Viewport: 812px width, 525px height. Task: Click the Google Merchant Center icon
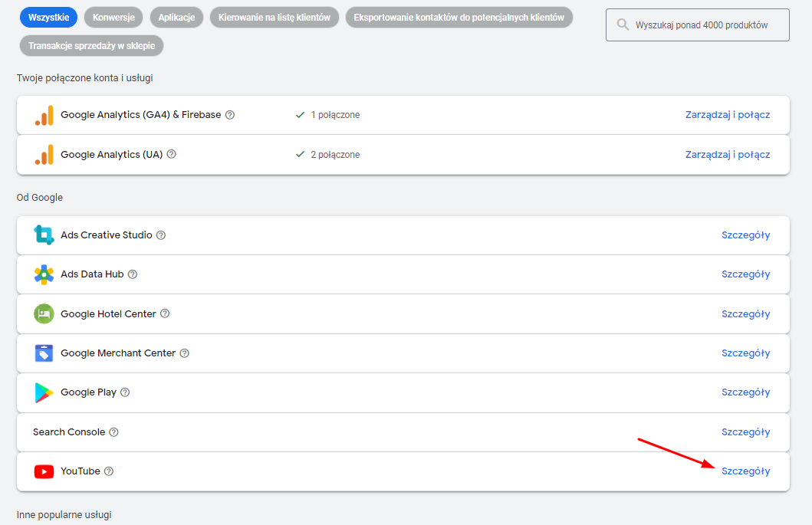[x=44, y=353]
